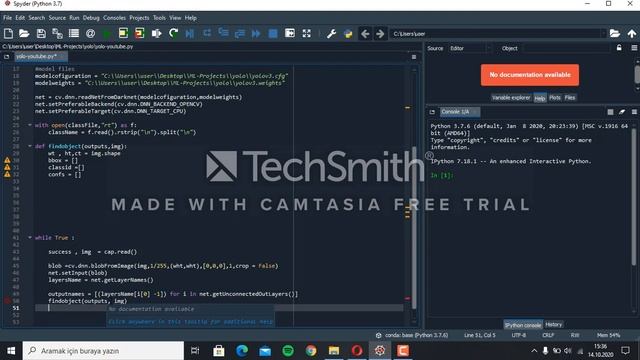Open the File menu
The image size is (640, 360).
7,18
